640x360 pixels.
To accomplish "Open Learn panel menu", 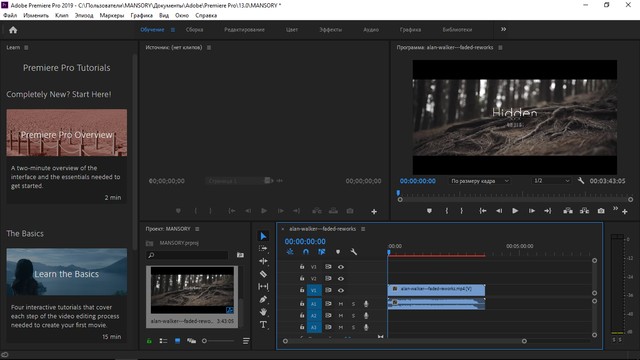I will [x=26, y=47].
